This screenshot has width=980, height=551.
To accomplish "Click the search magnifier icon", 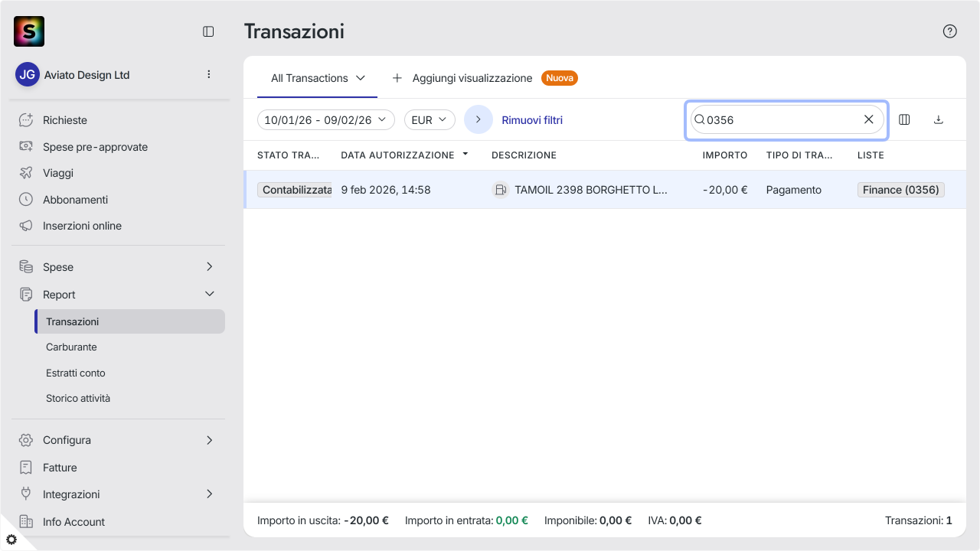I will pos(699,119).
